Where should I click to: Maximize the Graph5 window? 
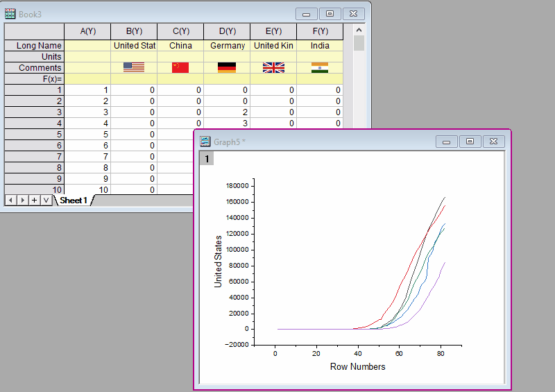[470, 142]
